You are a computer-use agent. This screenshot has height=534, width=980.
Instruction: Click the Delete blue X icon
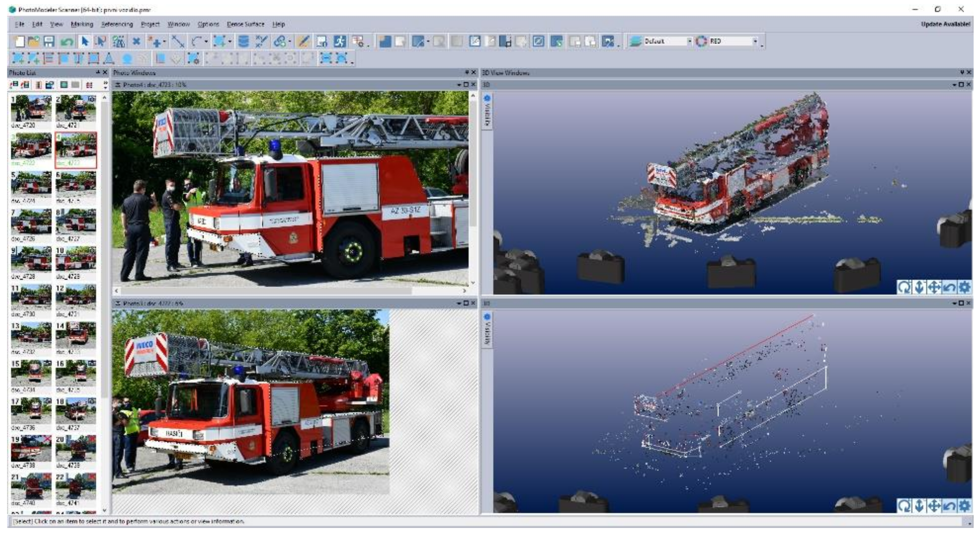pyautogui.click(x=136, y=41)
